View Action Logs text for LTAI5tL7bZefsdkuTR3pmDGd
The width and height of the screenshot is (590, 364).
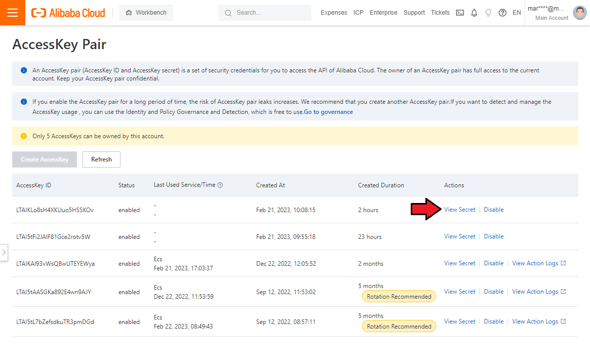[x=535, y=321]
